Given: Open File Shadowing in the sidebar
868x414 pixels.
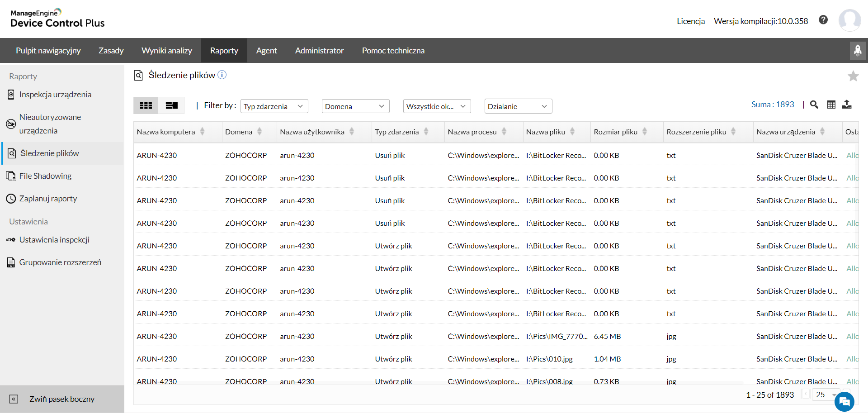Looking at the screenshot, I should [45, 176].
